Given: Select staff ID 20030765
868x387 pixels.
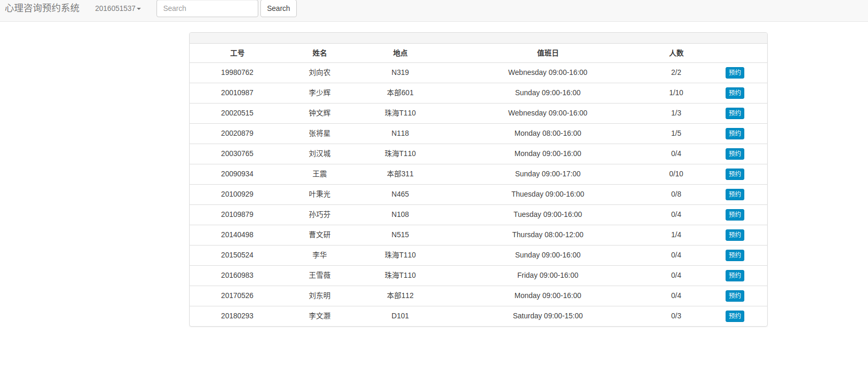Looking at the screenshot, I should point(237,153).
